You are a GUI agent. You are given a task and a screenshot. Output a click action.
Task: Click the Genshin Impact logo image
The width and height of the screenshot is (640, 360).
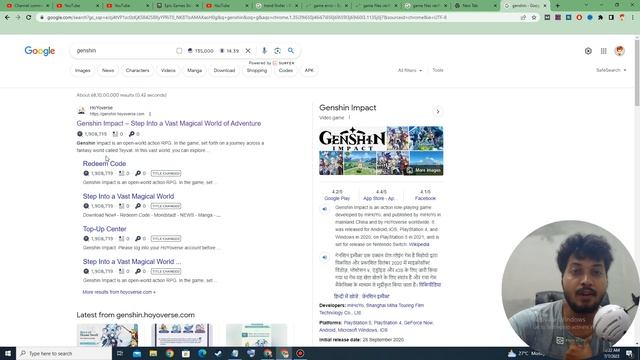[x=352, y=138]
